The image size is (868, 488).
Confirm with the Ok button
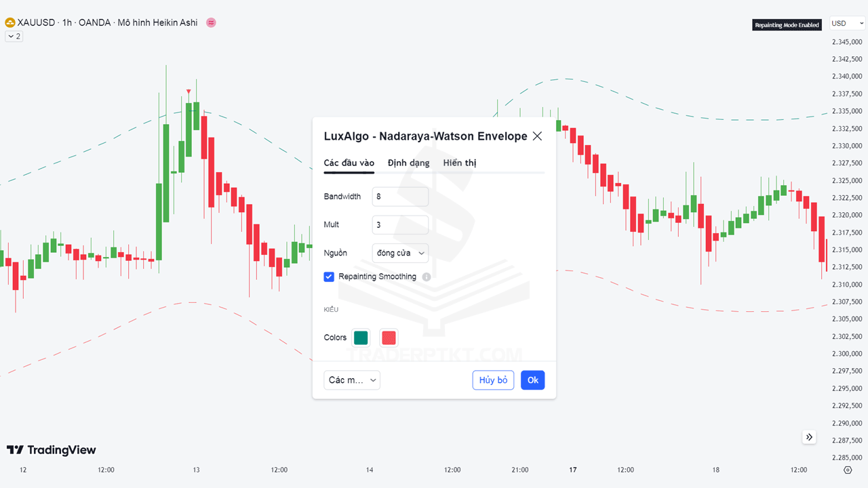533,380
